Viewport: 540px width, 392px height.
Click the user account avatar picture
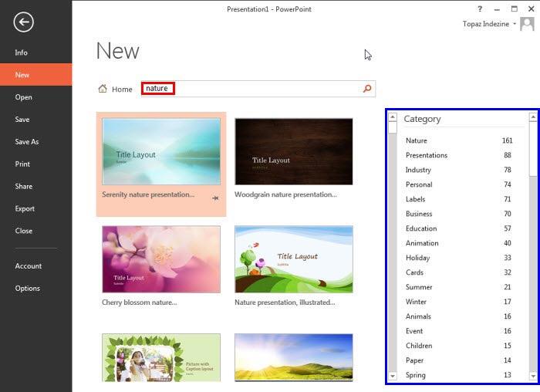pyautogui.click(x=527, y=24)
